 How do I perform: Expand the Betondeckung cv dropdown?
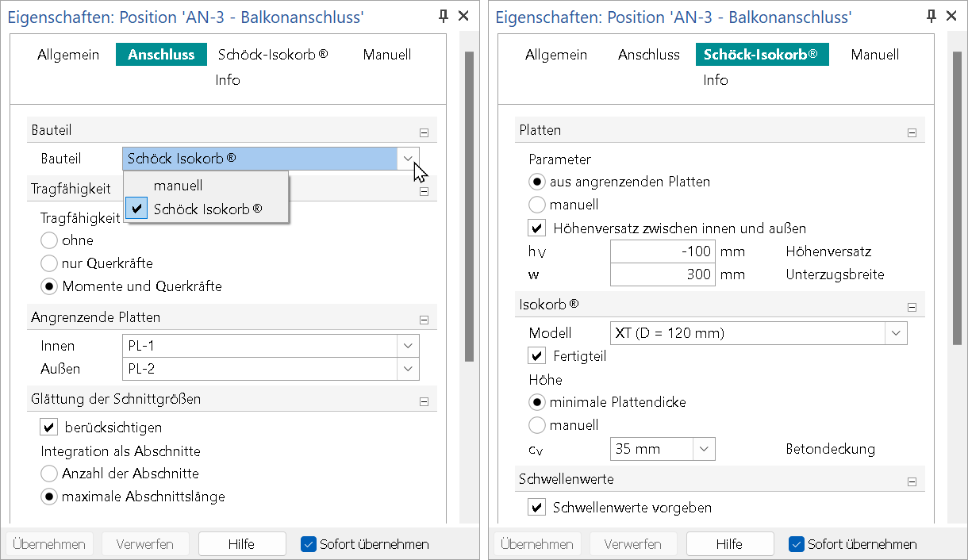704,449
